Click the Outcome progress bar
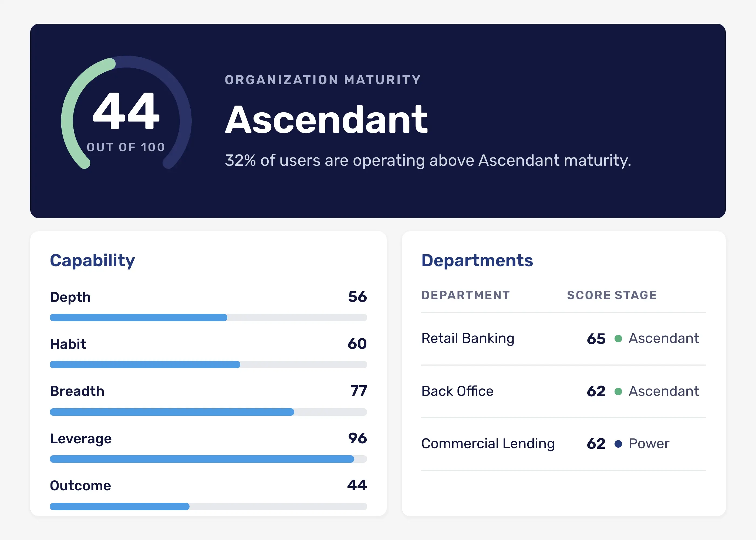The image size is (756, 540). tap(208, 507)
